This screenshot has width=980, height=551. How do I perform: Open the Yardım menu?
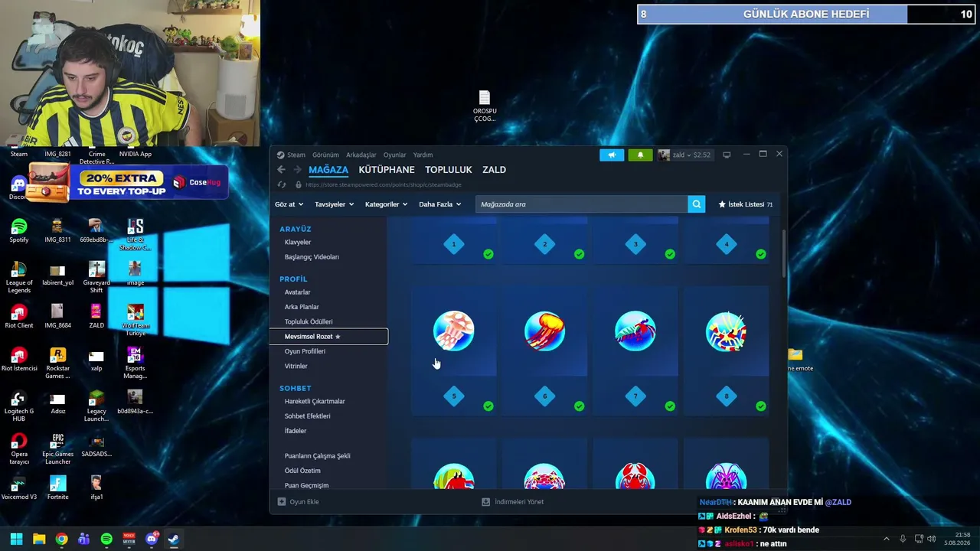click(x=423, y=155)
